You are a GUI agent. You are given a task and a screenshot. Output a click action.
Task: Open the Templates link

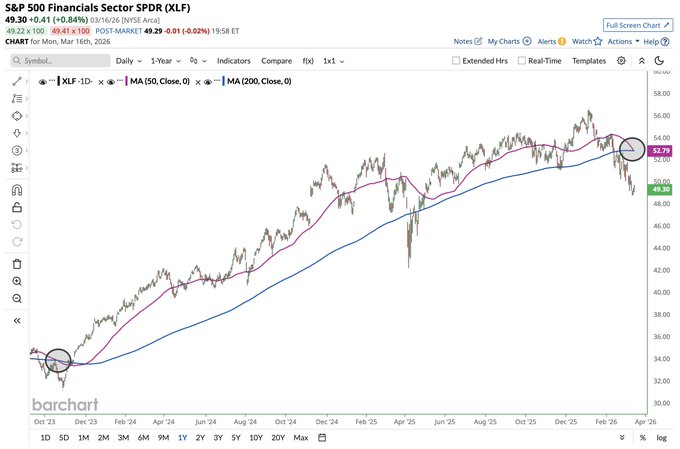[589, 61]
